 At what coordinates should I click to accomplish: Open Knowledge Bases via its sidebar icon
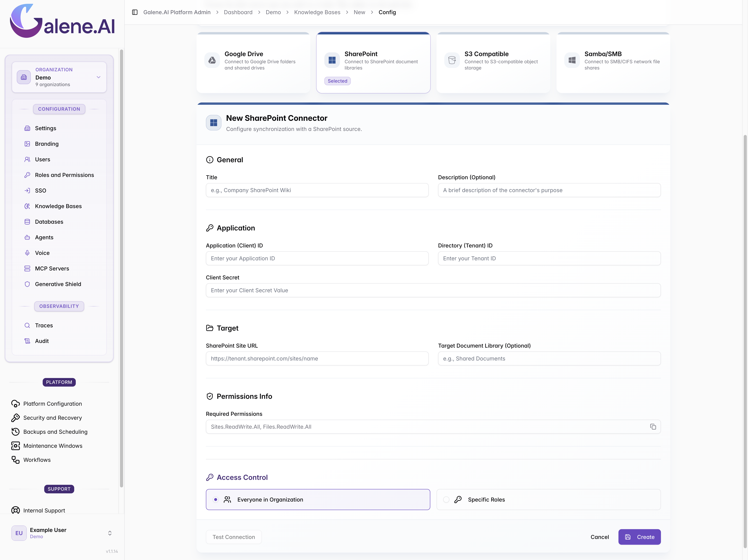click(27, 206)
